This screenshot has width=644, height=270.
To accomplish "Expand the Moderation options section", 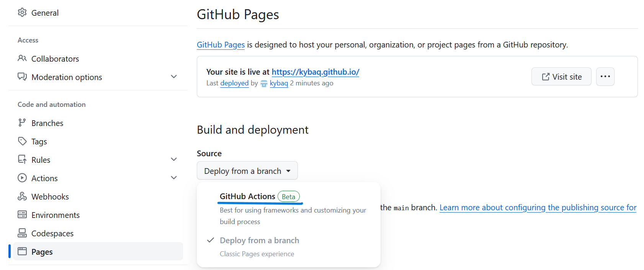I will pos(174,77).
